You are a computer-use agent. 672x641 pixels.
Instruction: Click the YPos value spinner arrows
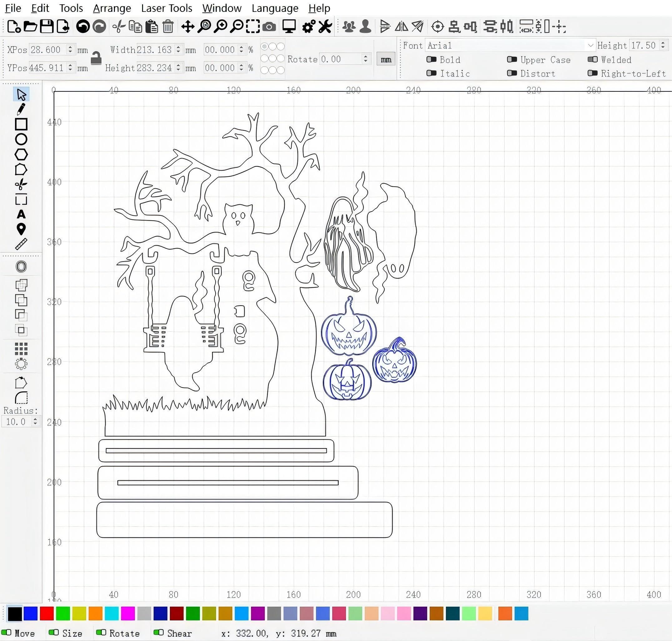point(70,68)
